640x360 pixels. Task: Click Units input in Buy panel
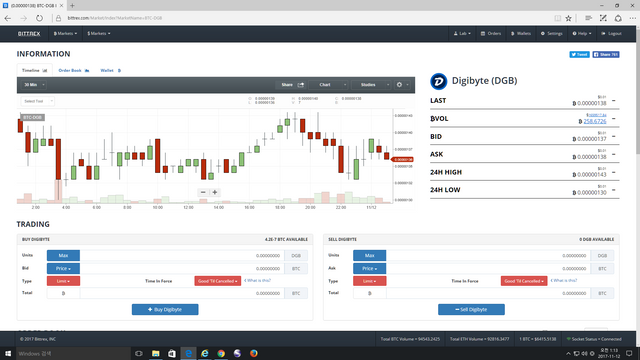[182, 256]
